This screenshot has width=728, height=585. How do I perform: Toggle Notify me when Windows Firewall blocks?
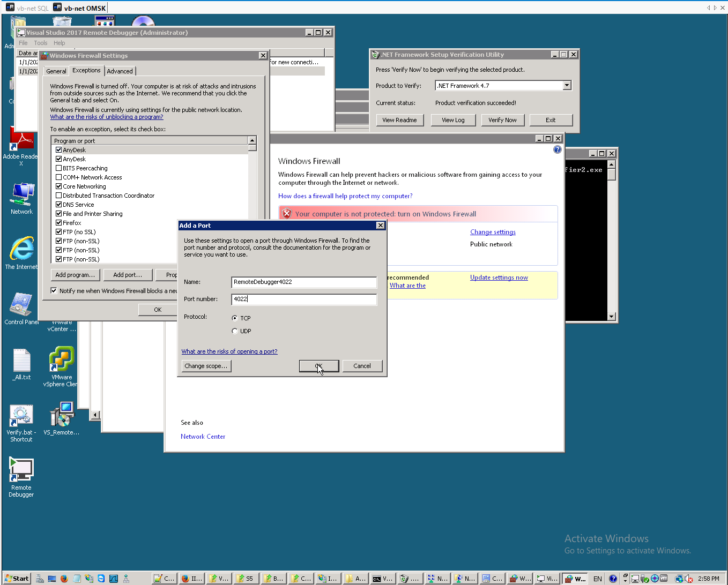(54, 291)
